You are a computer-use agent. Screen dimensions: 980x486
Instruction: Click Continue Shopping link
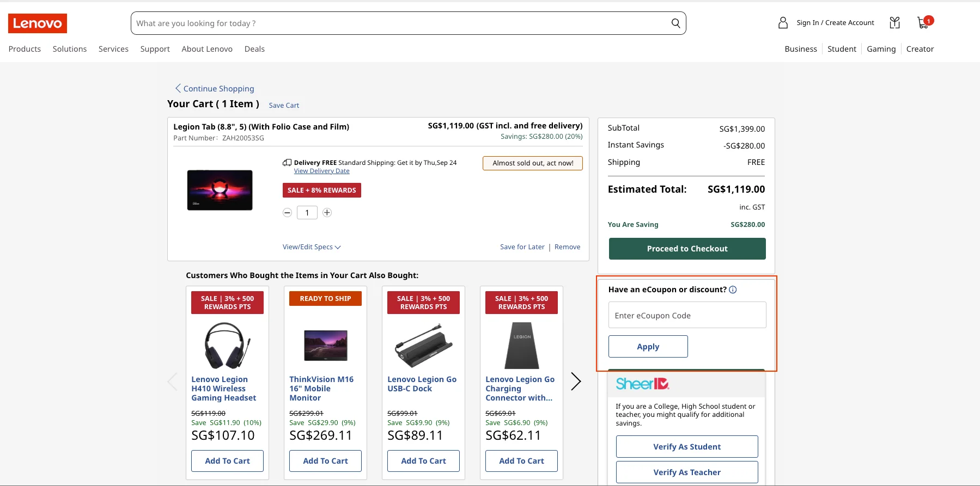(215, 89)
